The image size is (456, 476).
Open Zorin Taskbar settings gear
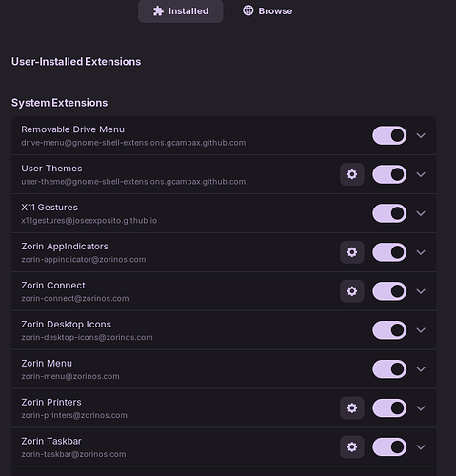click(352, 446)
